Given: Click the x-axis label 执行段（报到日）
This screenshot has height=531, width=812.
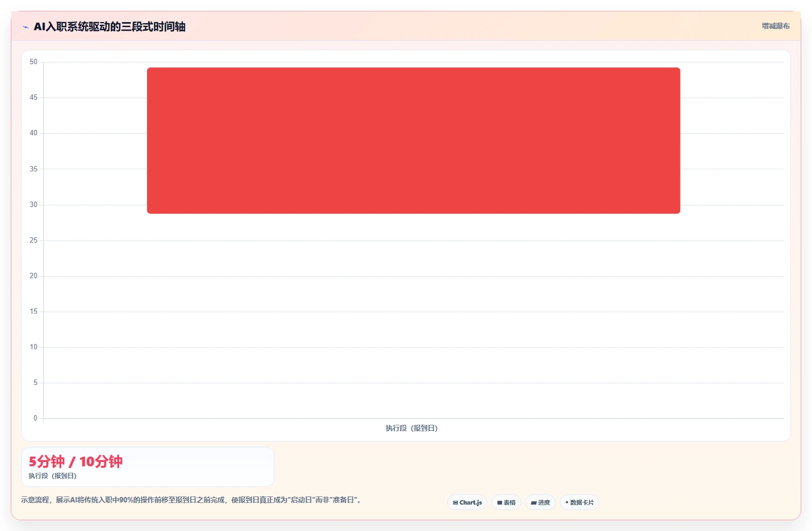Looking at the screenshot, I should click(x=412, y=428).
